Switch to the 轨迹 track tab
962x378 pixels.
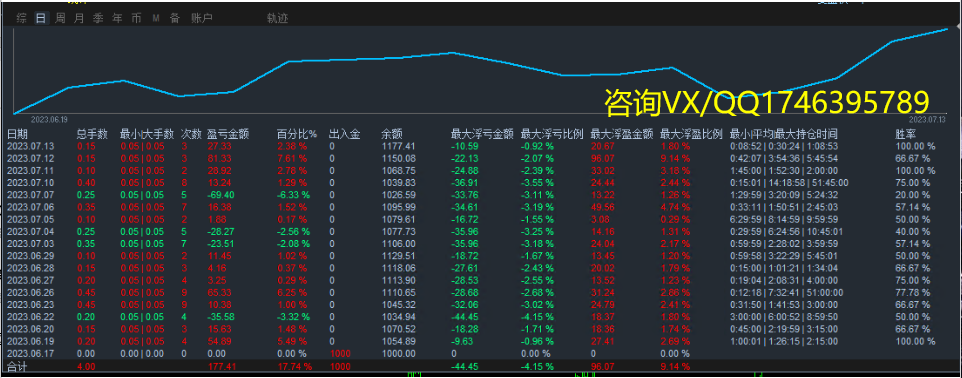(277, 18)
